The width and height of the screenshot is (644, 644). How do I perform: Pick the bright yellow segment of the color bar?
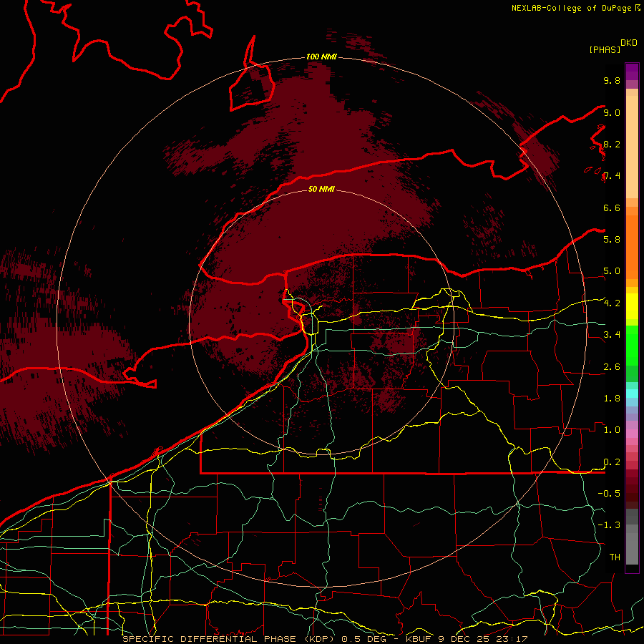coord(632,306)
